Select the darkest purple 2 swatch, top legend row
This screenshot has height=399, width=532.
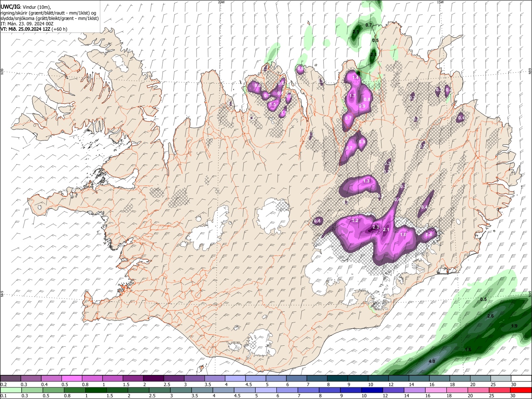(x=153, y=378)
